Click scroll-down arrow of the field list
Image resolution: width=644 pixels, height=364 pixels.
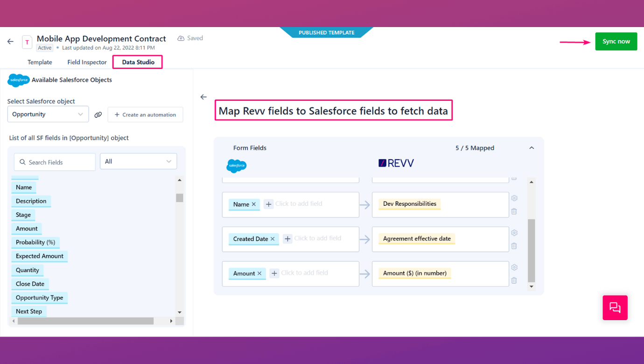[x=180, y=312]
